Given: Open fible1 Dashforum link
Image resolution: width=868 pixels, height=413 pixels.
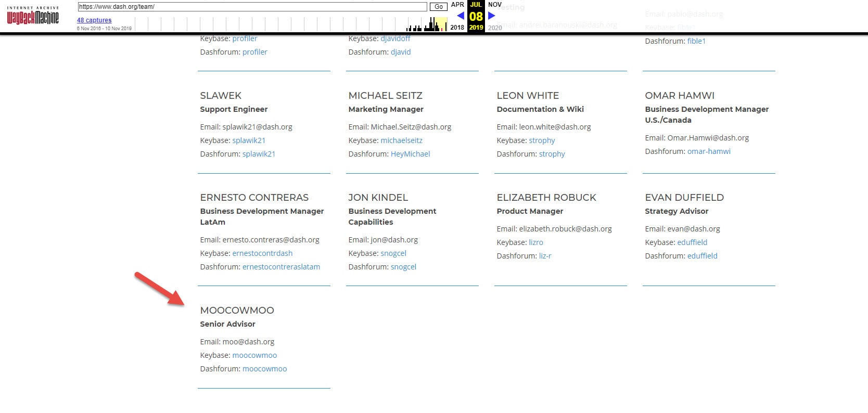Looking at the screenshot, I should [x=696, y=41].
